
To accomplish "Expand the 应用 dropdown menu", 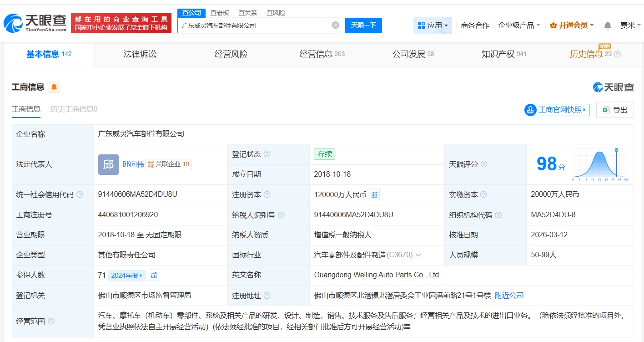I will (x=433, y=26).
